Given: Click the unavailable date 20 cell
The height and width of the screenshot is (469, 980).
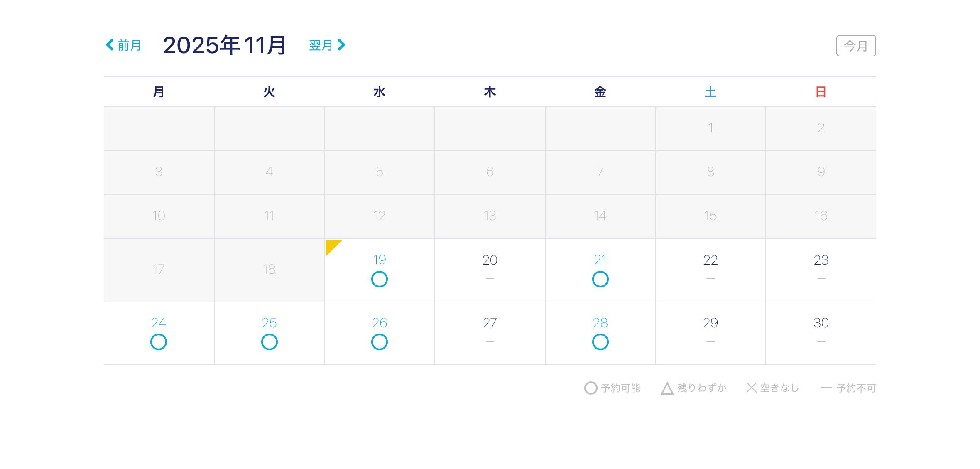Looking at the screenshot, I should coord(490,270).
